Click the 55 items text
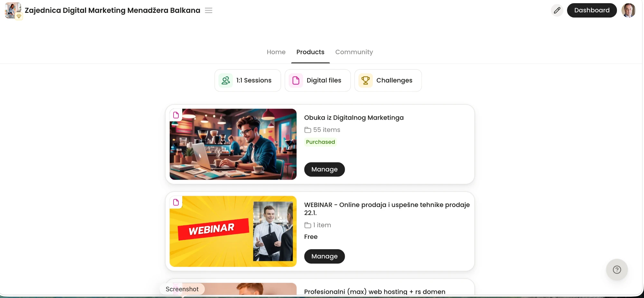Screen dimensions: 644x298 click(327, 130)
